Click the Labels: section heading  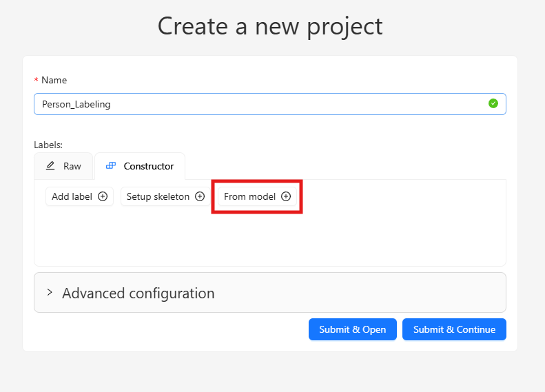click(48, 145)
